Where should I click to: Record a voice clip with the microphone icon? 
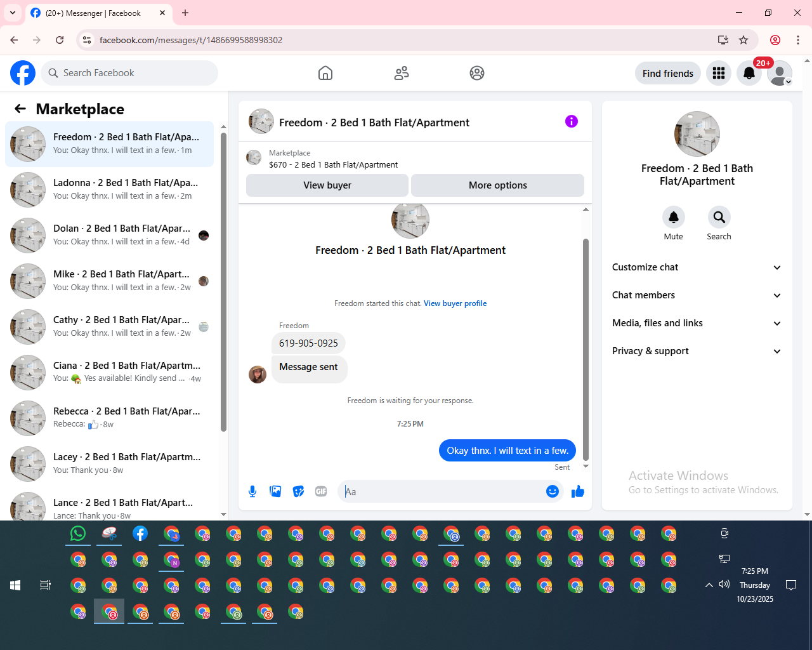[x=252, y=491]
